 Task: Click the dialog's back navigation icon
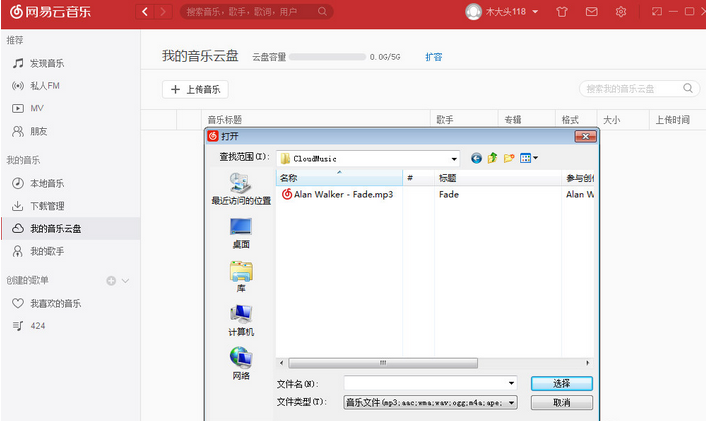coord(476,158)
